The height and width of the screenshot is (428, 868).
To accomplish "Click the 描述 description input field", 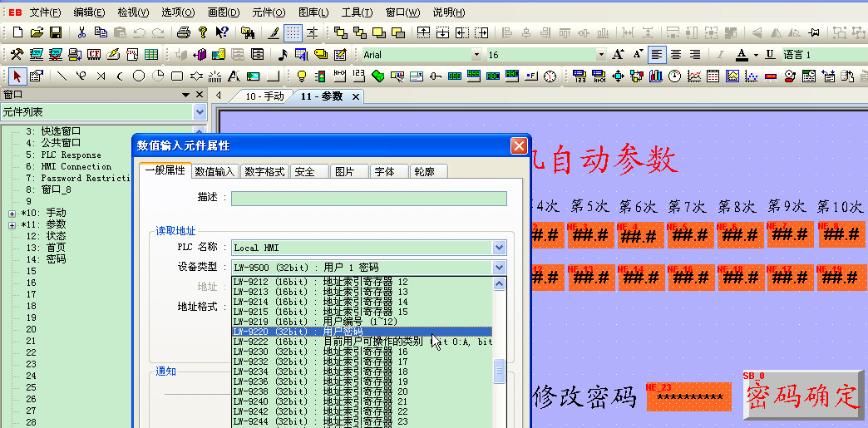I will click(368, 198).
